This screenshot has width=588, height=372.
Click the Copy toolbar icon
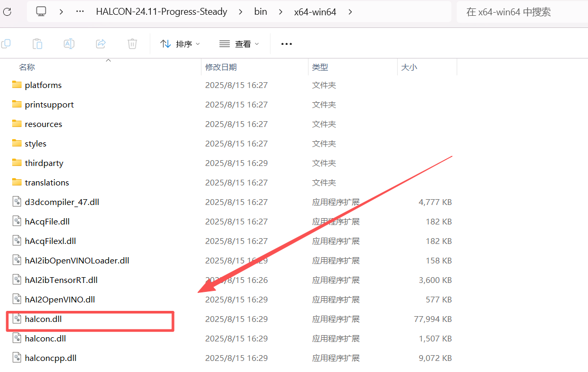click(x=6, y=44)
